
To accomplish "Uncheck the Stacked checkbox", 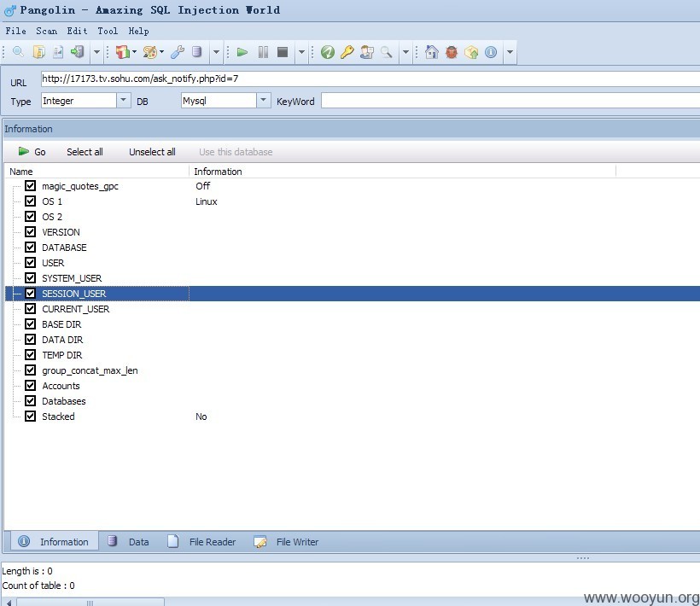I will pos(31,416).
